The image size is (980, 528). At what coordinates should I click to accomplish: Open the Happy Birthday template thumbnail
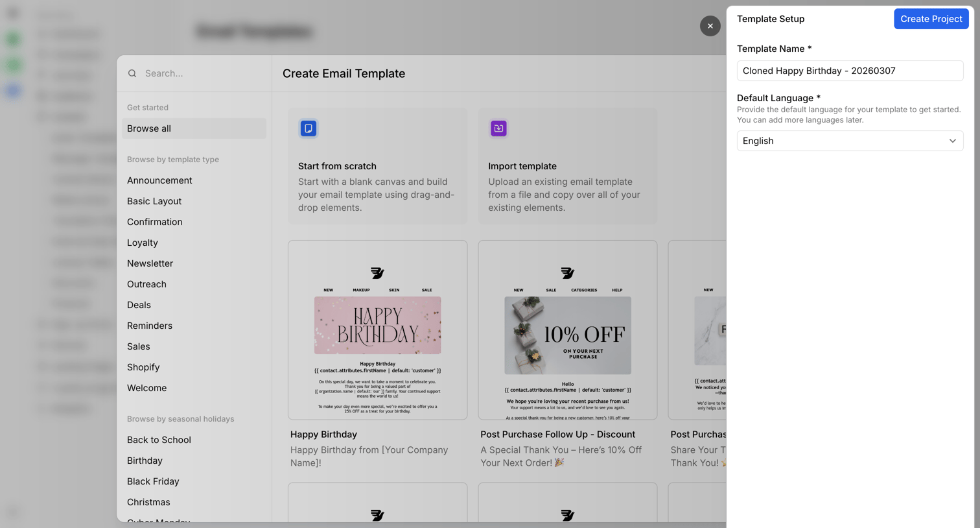(x=377, y=330)
